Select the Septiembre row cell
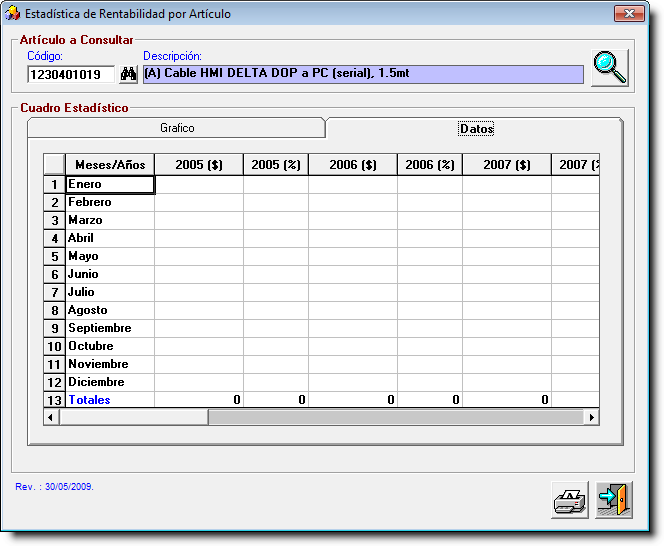Image resolution: width=664 pixels, height=546 pixels. pos(110,329)
